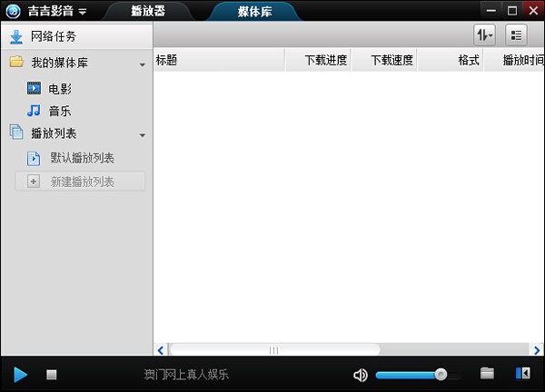Collapse the 播放列表 section arrow
Viewport: 545px width, 392px height.
[143, 135]
